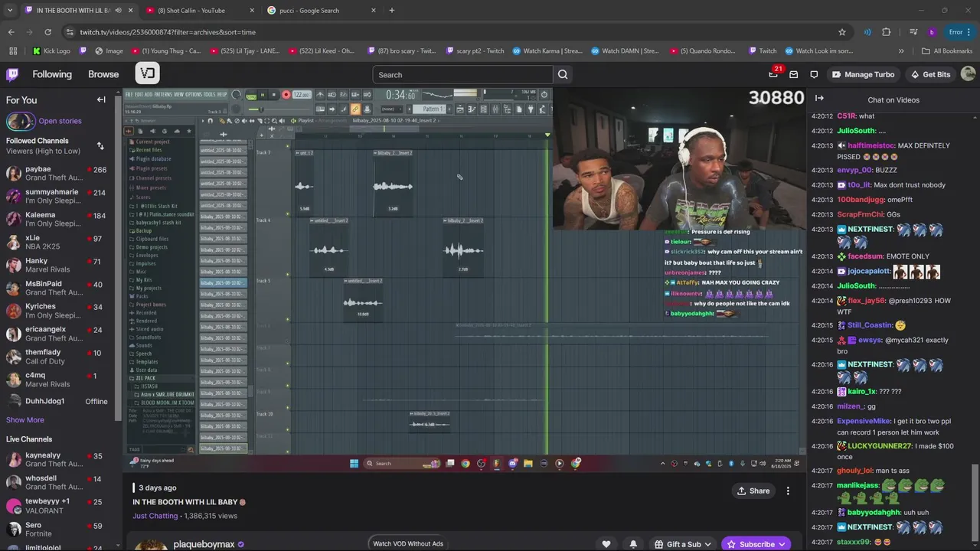
Task: Reload the page in Chrome
Action: click(47, 32)
